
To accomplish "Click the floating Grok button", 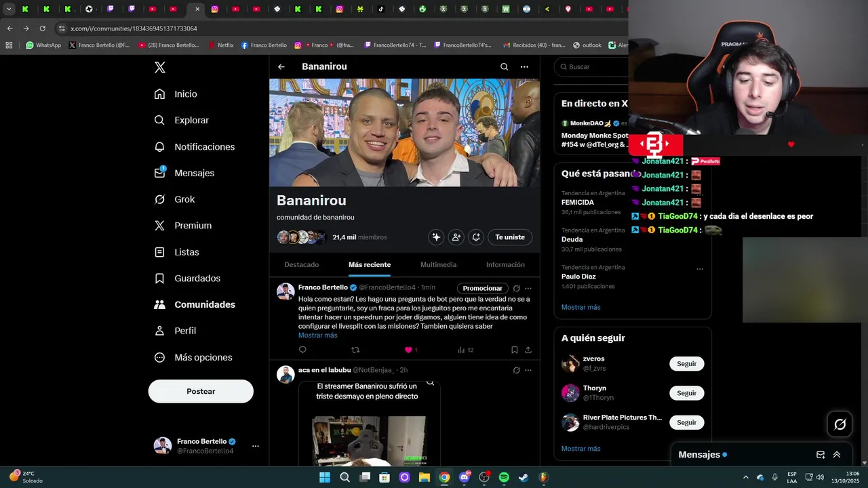I will coord(840,424).
